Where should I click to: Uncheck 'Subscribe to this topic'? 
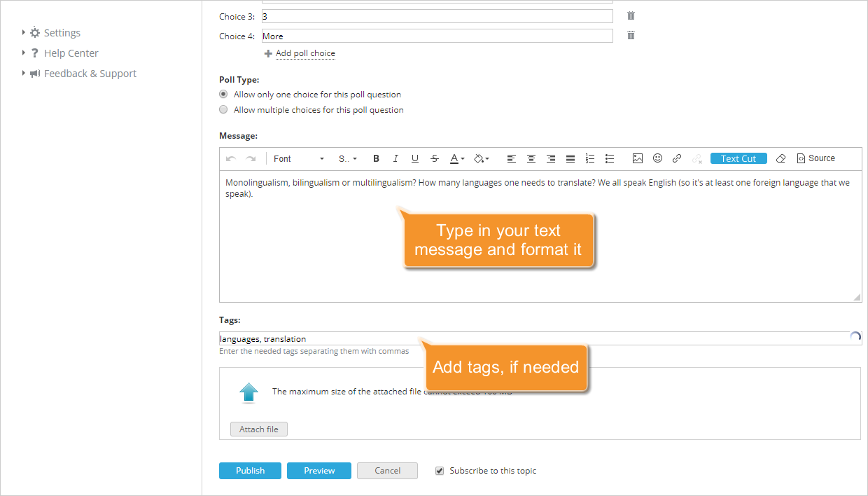point(440,470)
